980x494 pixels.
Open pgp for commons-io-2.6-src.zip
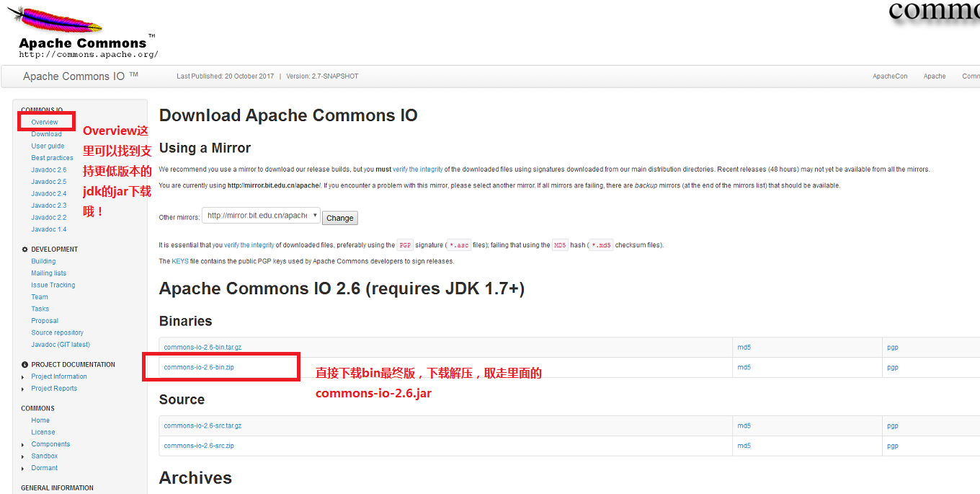(x=893, y=446)
